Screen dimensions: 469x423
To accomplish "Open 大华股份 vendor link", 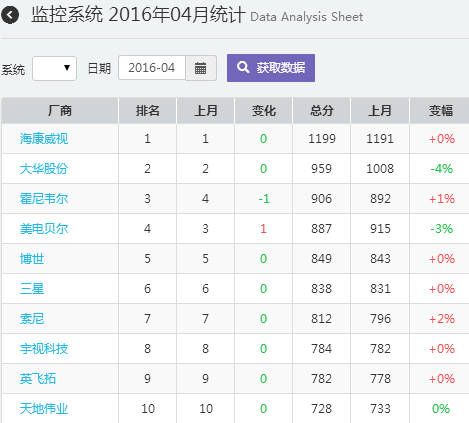I will [44, 169].
